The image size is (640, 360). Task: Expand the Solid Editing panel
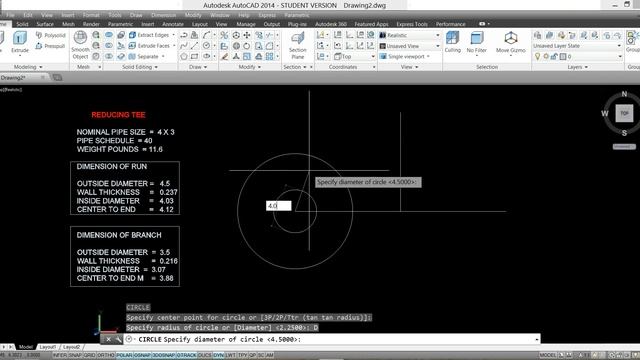point(140,67)
